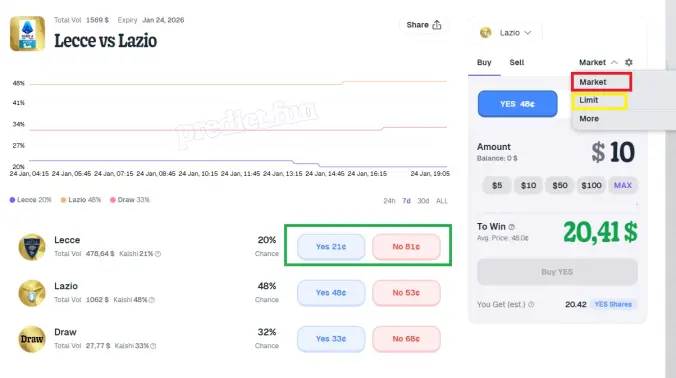
Task: Click Lazio's Total Vol 1062 $ text
Action: coord(81,300)
